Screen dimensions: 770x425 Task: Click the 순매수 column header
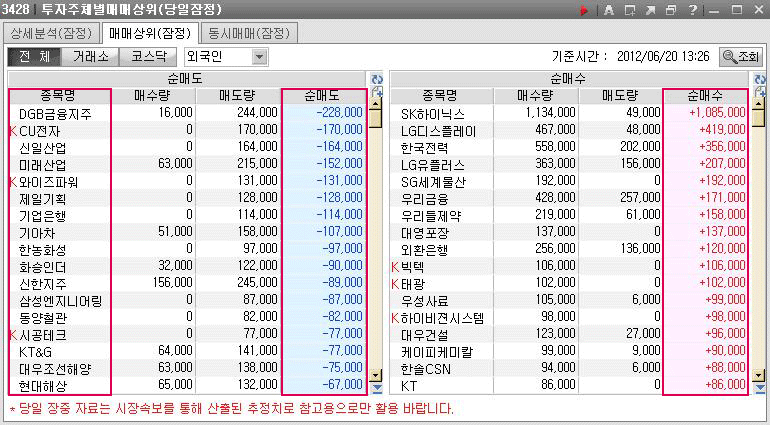(x=706, y=95)
